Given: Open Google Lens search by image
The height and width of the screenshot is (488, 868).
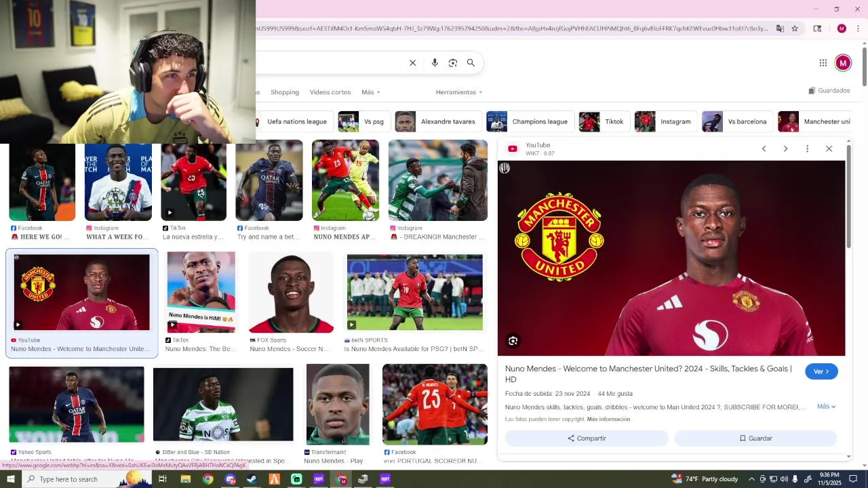Looking at the screenshot, I should 453,63.
